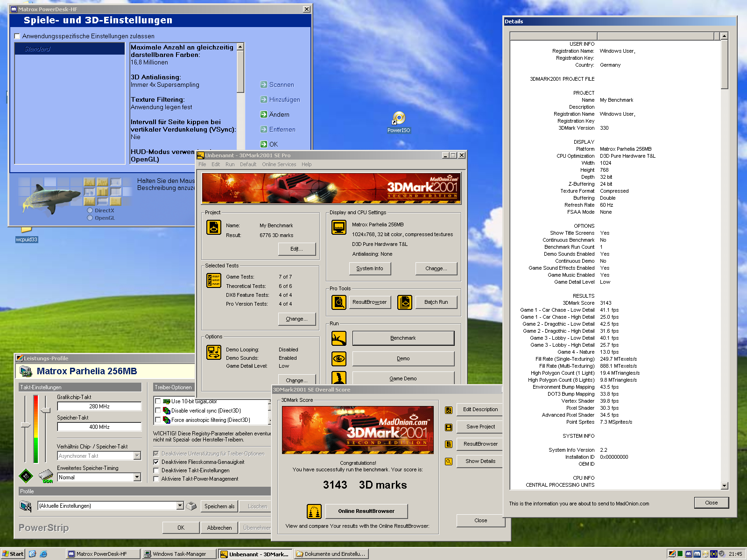
Task: Check Disable vertical sync (Direct3D)
Action: click(x=158, y=411)
